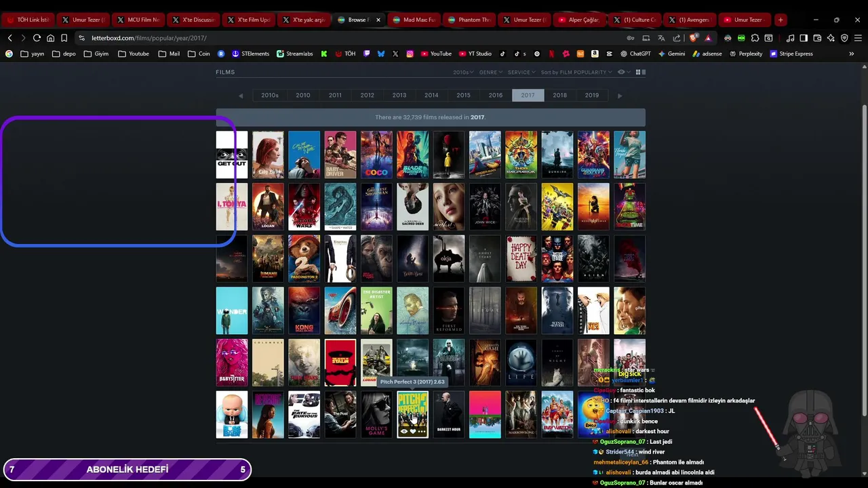The height and width of the screenshot is (488, 868).
Task: Open the Kick bookmark icon
Action: (x=324, y=54)
